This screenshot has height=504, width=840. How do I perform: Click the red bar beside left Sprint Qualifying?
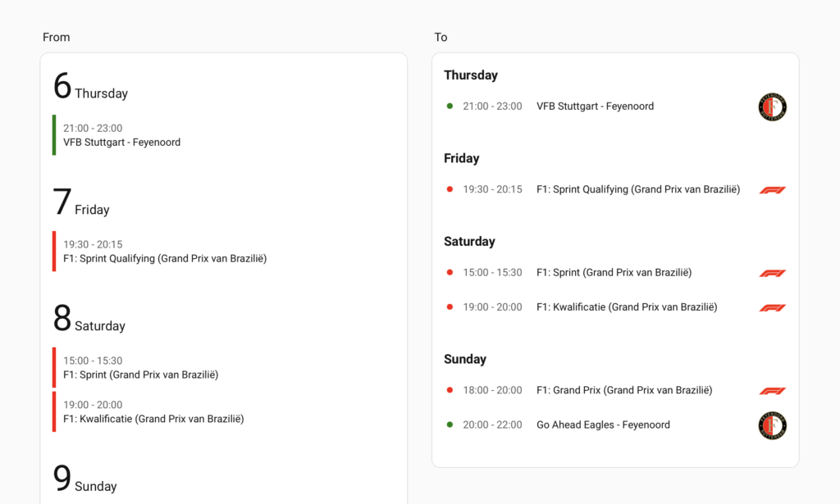coord(54,252)
